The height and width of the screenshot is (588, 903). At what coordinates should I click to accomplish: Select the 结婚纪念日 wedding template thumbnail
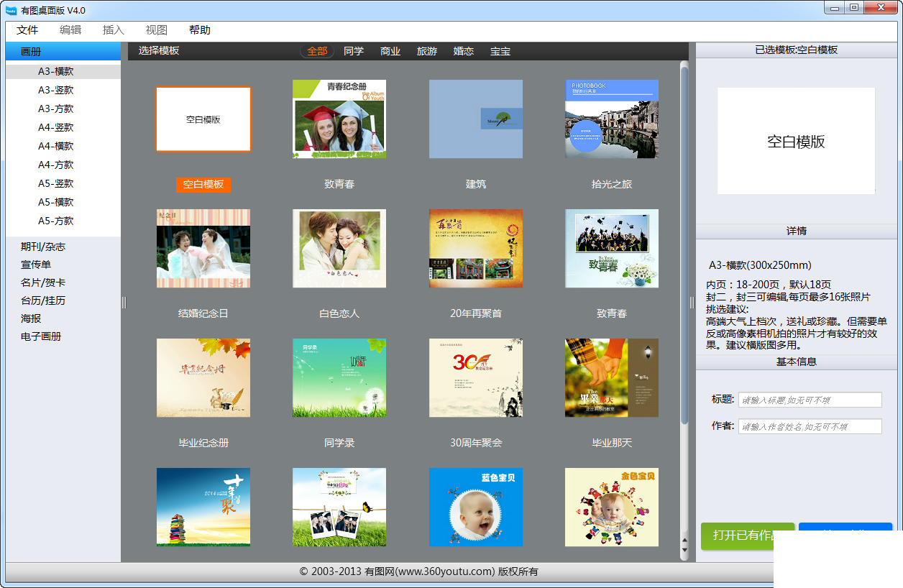[203, 248]
